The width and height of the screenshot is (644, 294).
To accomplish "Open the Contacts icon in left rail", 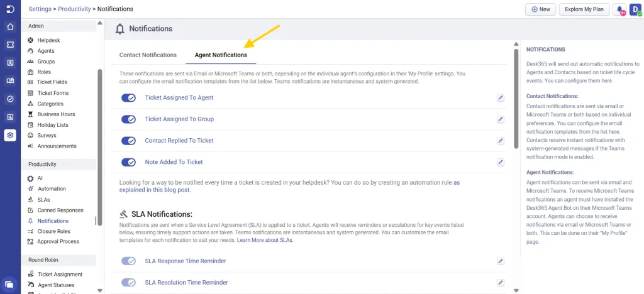I will click(10, 63).
